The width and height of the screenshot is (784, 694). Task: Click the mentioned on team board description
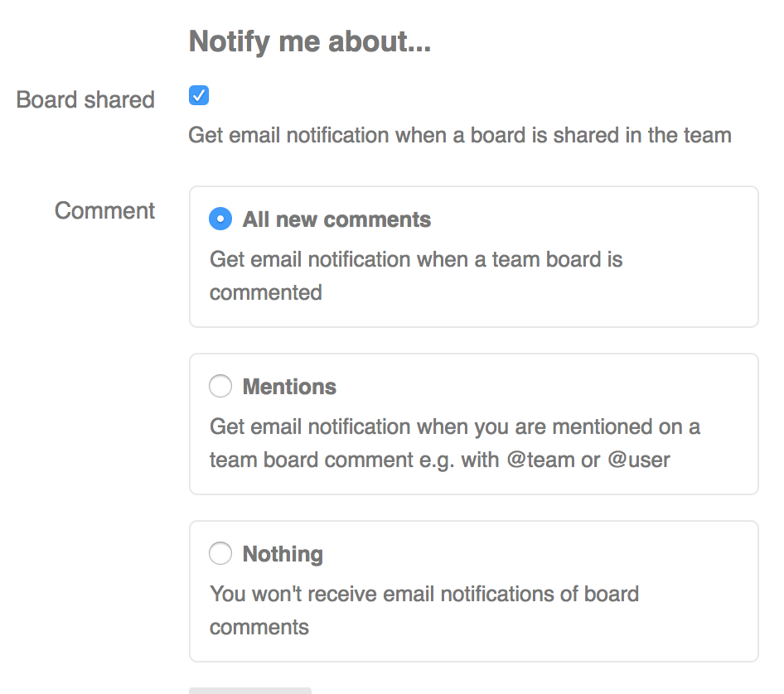click(x=454, y=443)
